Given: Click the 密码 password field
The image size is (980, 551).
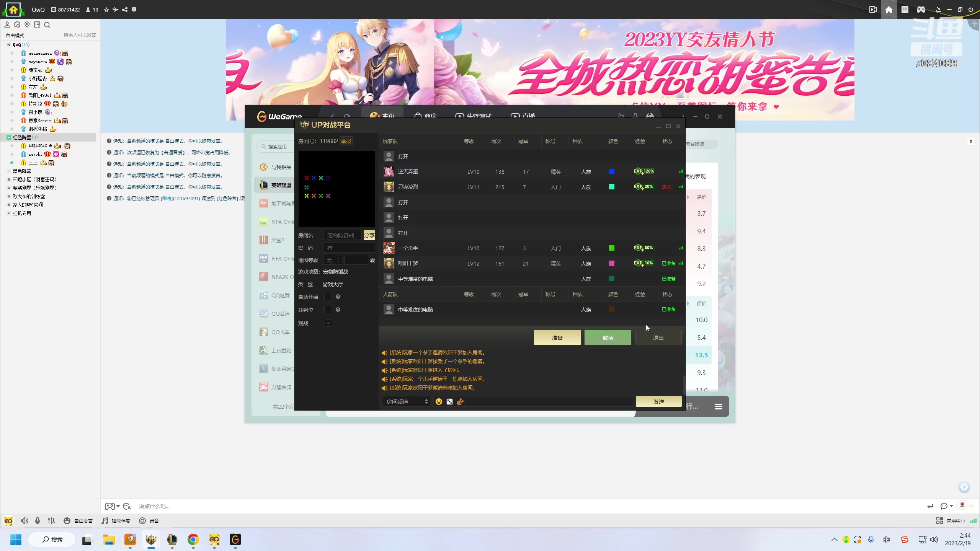Looking at the screenshot, I should point(349,248).
